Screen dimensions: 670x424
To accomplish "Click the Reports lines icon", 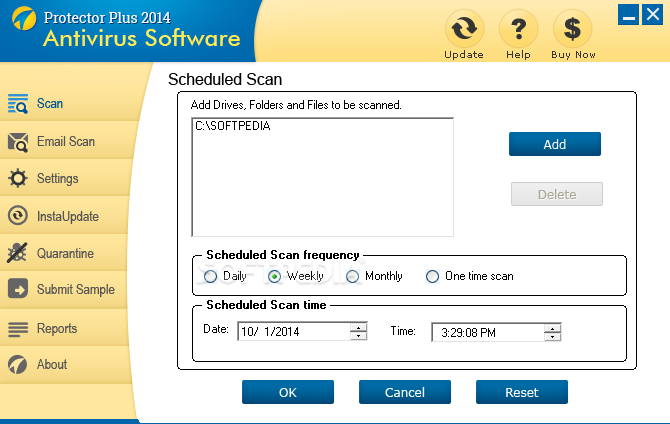I will pos(18,329).
